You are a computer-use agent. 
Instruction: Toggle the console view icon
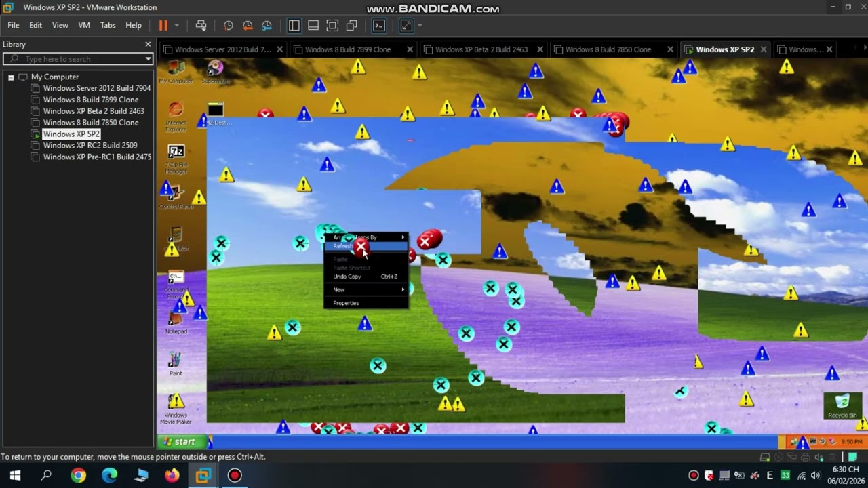(379, 26)
